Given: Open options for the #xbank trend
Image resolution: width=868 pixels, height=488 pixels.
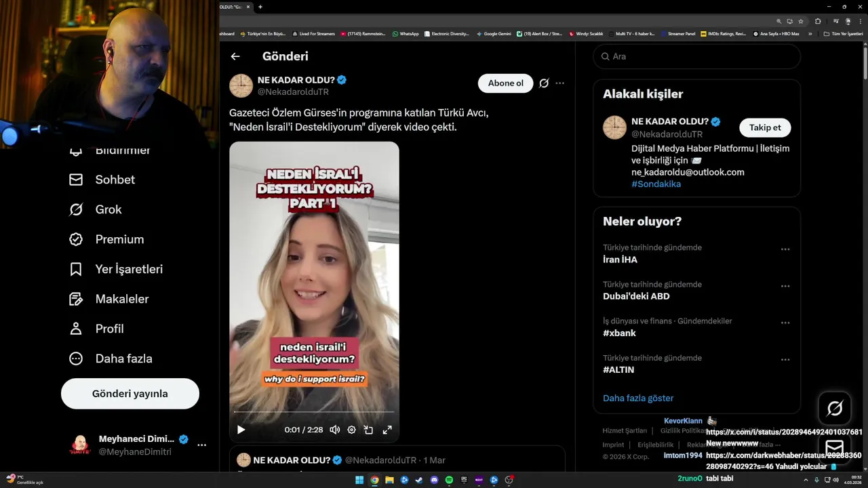Looking at the screenshot, I should pyautogui.click(x=785, y=323).
